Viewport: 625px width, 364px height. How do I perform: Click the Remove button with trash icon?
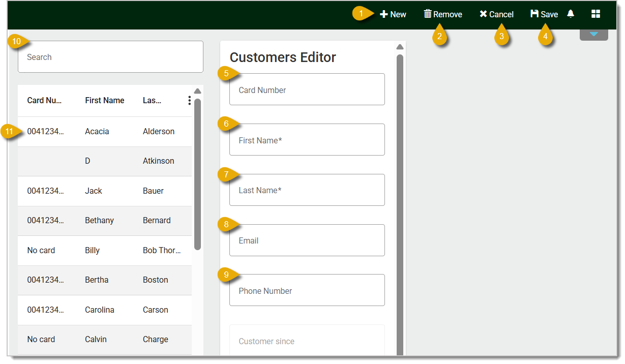[443, 14]
